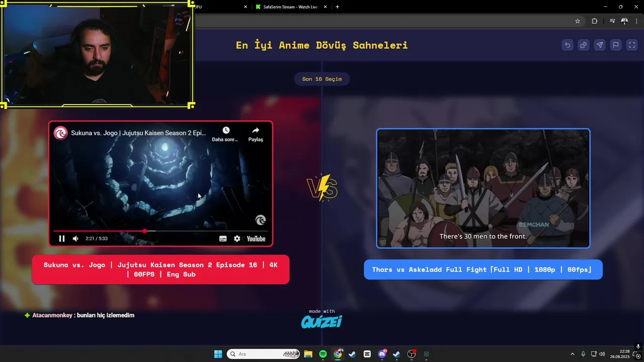
Task: Click the Watch later clock icon
Action: click(226, 130)
